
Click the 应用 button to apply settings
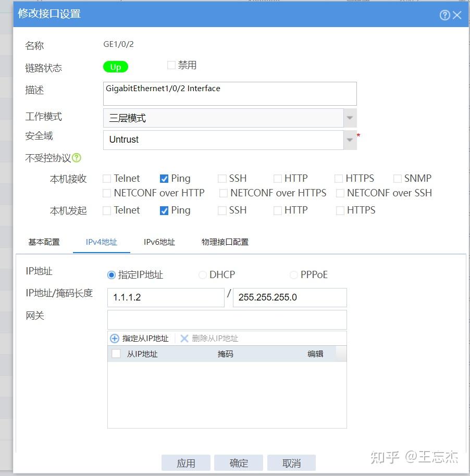coord(186,462)
